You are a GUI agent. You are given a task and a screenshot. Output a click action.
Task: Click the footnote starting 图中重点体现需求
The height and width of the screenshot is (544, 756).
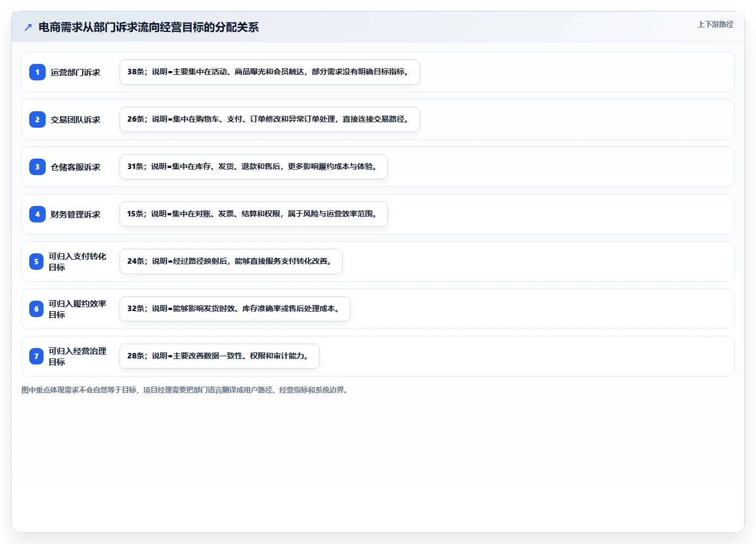tap(186, 390)
